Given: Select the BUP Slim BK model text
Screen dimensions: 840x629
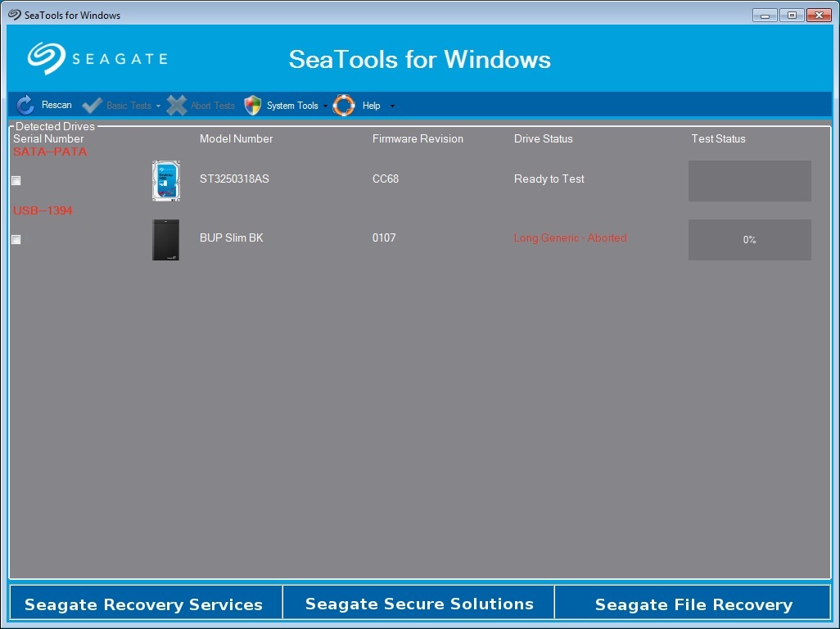Looking at the screenshot, I should [x=232, y=238].
